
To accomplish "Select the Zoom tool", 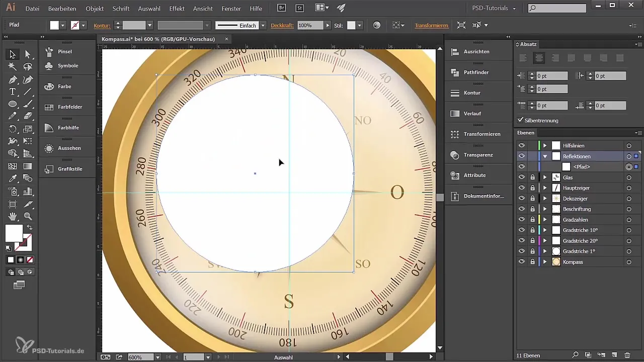I will 28,216.
